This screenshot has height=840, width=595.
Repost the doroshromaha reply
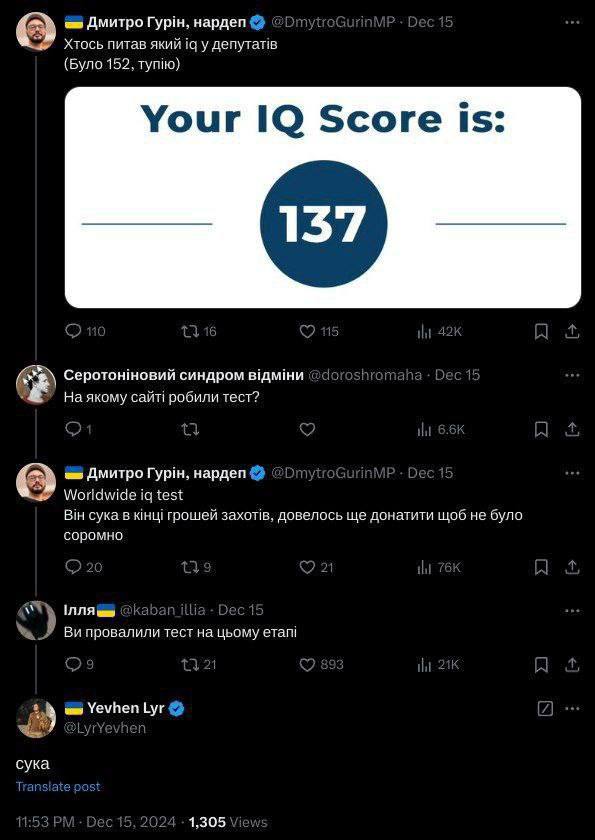[x=190, y=429]
